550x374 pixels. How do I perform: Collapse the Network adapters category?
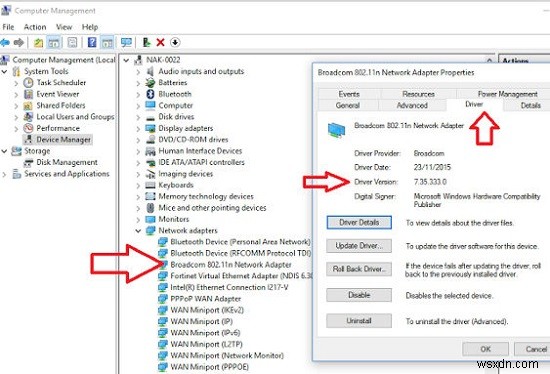138,231
